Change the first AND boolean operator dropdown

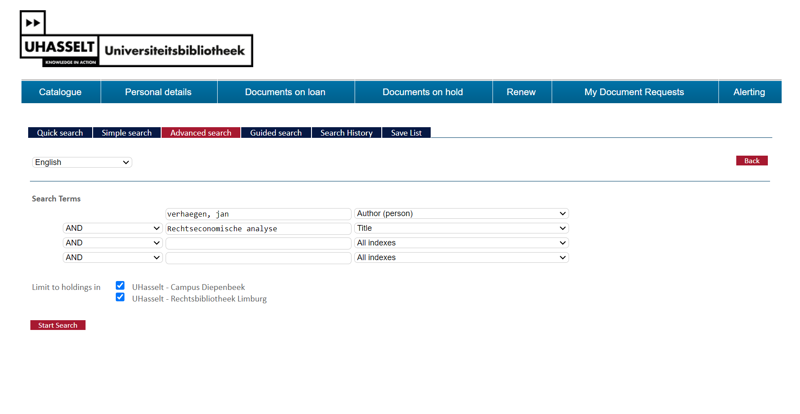112,229
